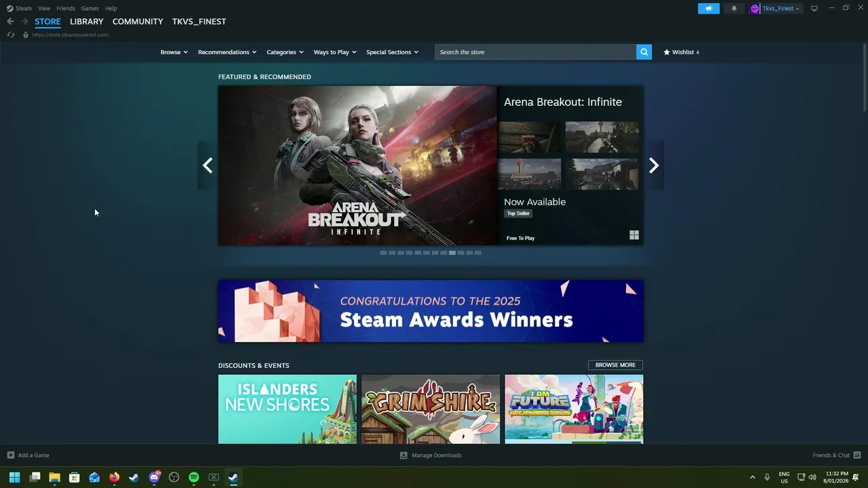Open Firefox from taskbar
Viewport: 868px width, 488px height.
pyautogui.click(x=114, y=477)
